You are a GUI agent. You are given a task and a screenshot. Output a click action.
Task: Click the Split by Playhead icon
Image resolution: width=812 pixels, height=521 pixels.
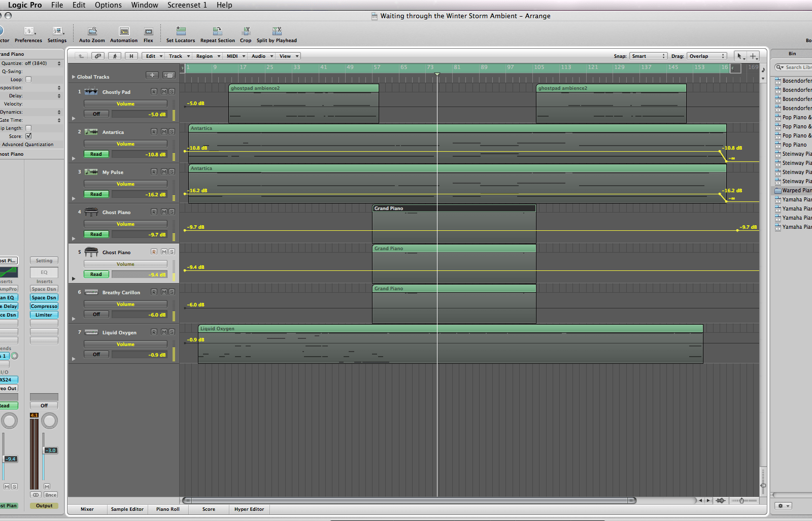277,31
